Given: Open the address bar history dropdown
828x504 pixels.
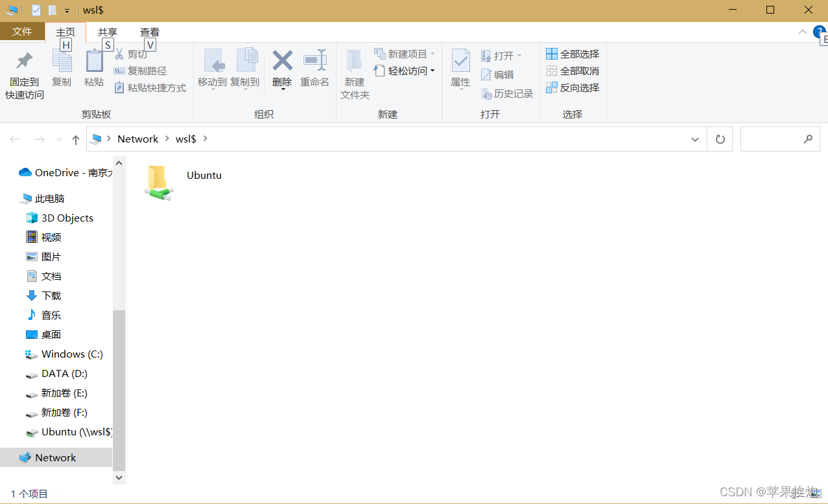Looking at the screenshot, I should 695,139.
